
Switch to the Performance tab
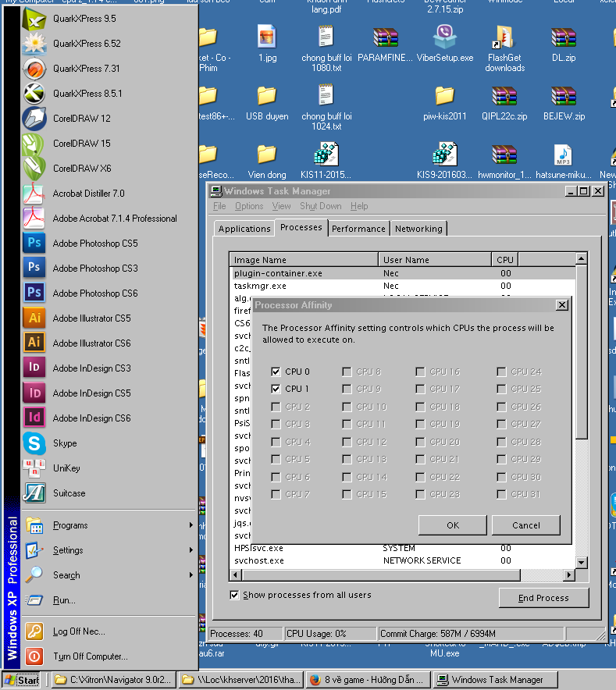(358, 229)
